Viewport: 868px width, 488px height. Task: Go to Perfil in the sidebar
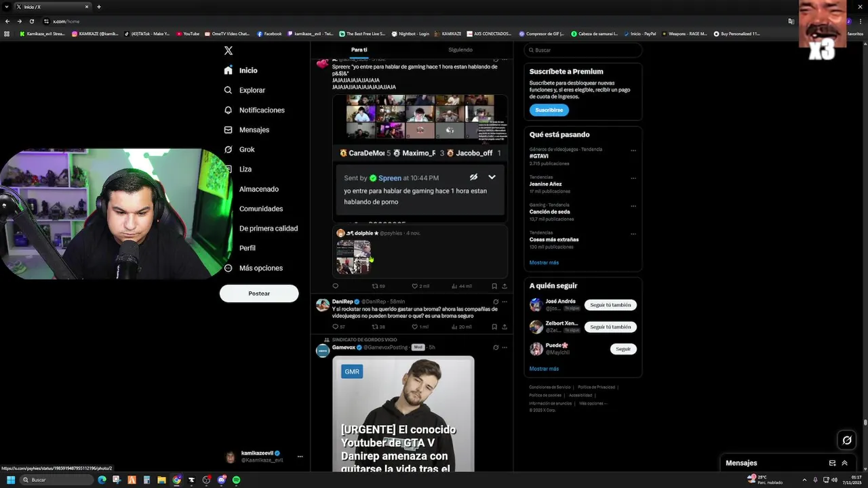point(247,248)
